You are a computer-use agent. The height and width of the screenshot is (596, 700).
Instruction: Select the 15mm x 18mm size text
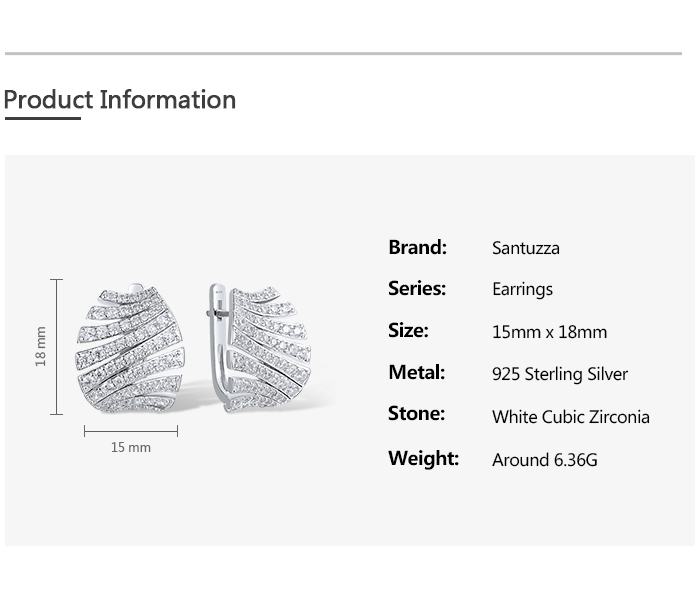click(549, 332)
